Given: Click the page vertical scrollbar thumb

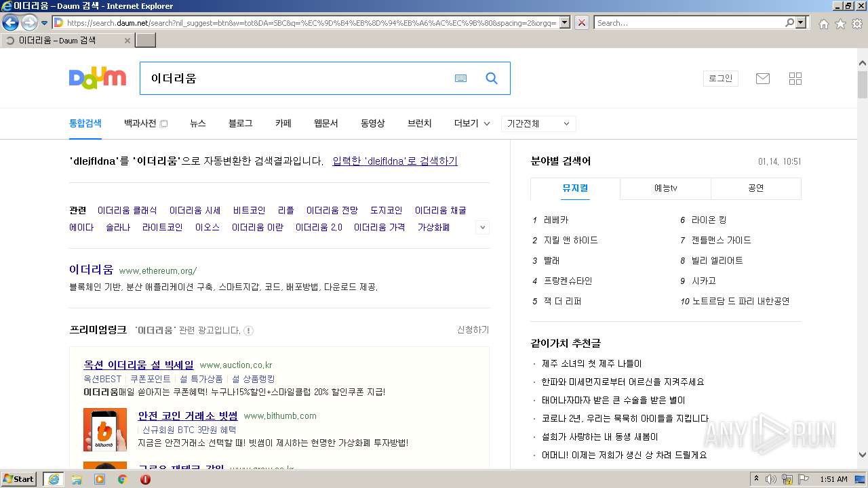Looking at the screenshot, I should (x=863, y=84).
